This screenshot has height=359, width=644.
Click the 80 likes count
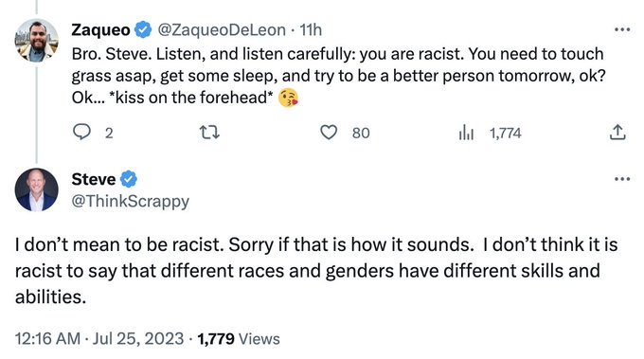361,133
